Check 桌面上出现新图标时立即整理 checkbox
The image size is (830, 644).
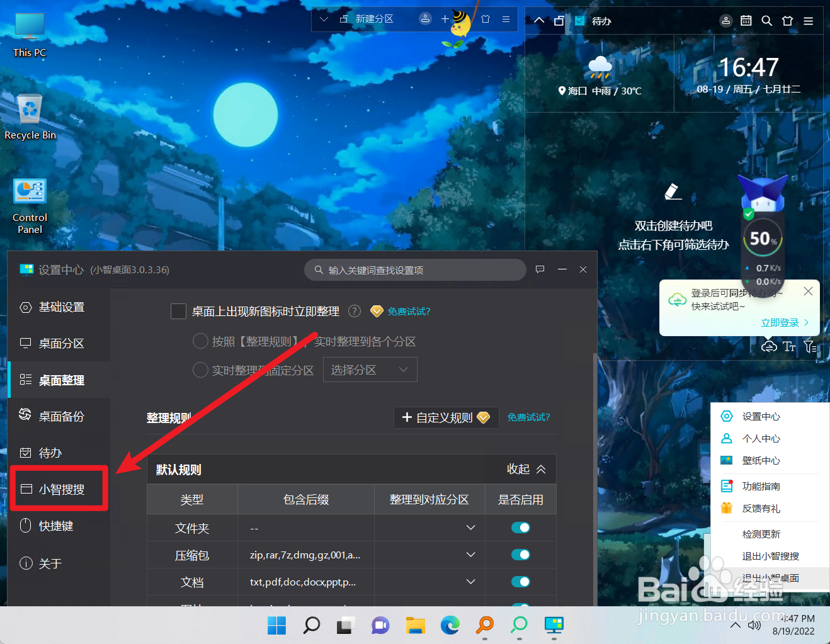click(x=178, y=311)
